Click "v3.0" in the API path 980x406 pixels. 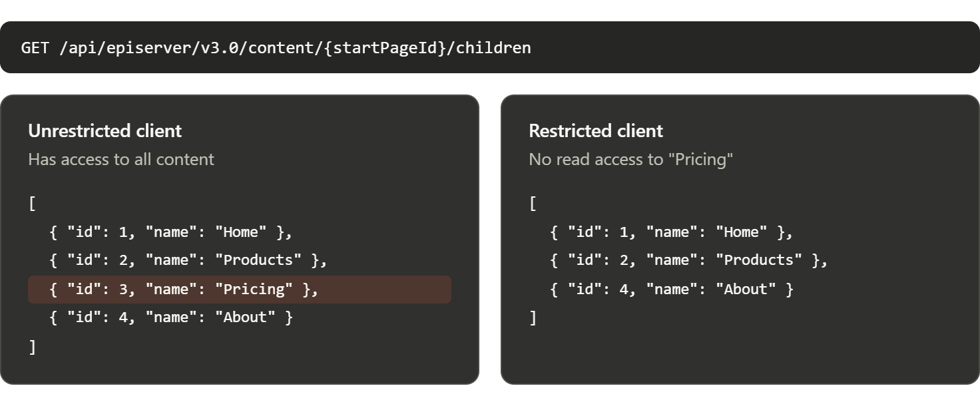pos(219,48)
